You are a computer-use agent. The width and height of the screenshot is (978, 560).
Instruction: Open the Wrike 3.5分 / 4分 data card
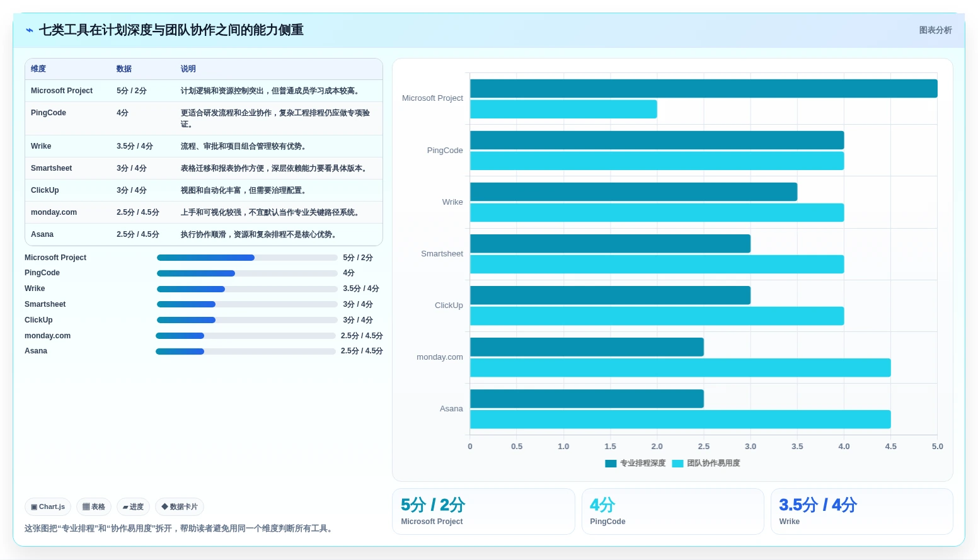tap(861, 511)
